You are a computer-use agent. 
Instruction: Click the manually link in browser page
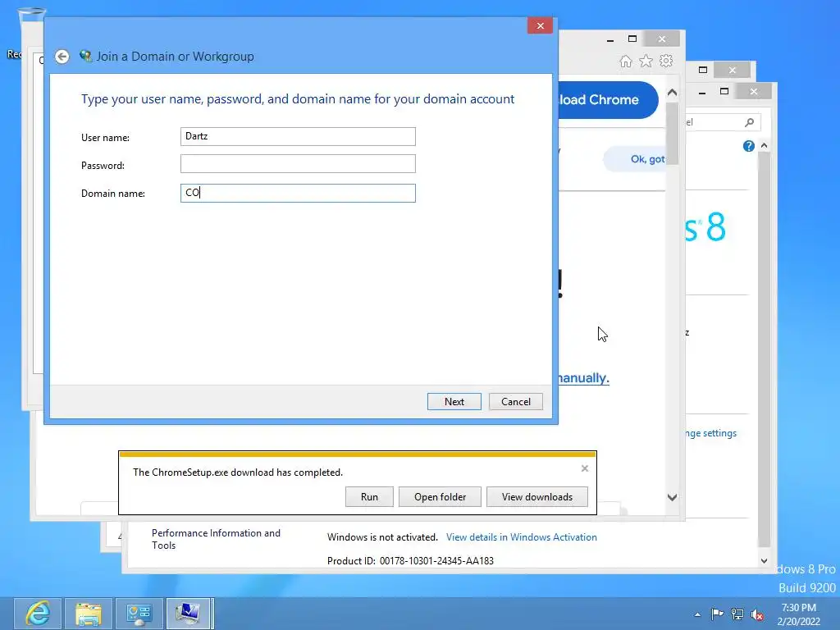[583, 377]
